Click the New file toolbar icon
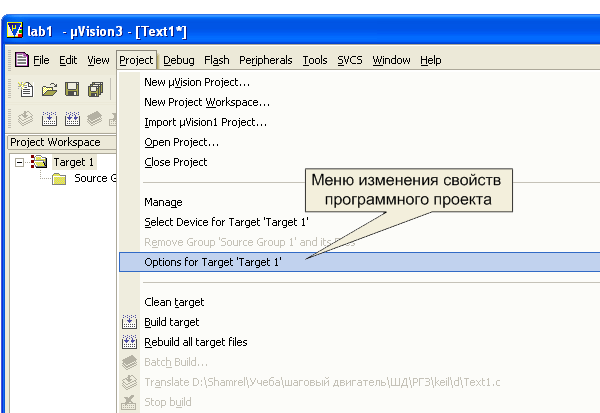The width and height of the screenshot is (600, 413). (x=26, y=90)
